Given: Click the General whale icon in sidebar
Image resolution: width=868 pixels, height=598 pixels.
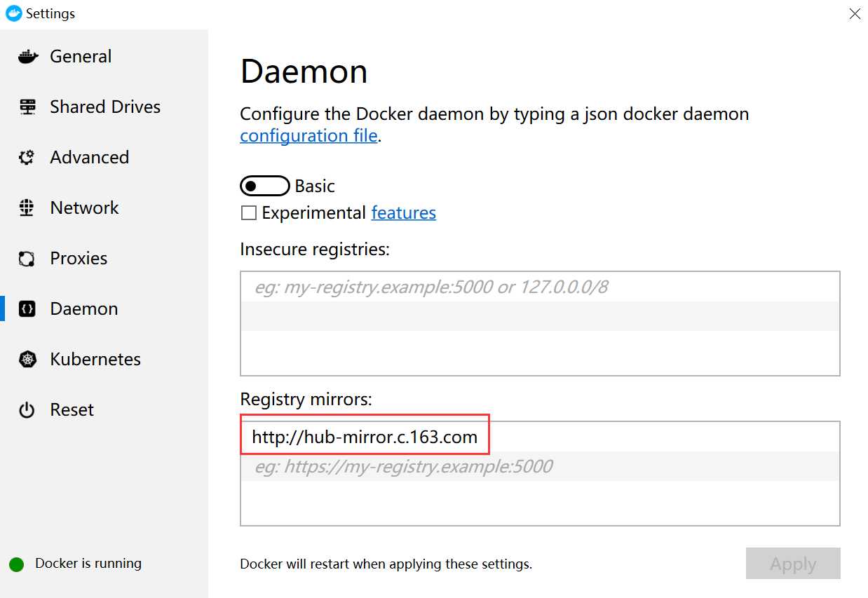Looking at the screenshot, I should coord(28,57).
